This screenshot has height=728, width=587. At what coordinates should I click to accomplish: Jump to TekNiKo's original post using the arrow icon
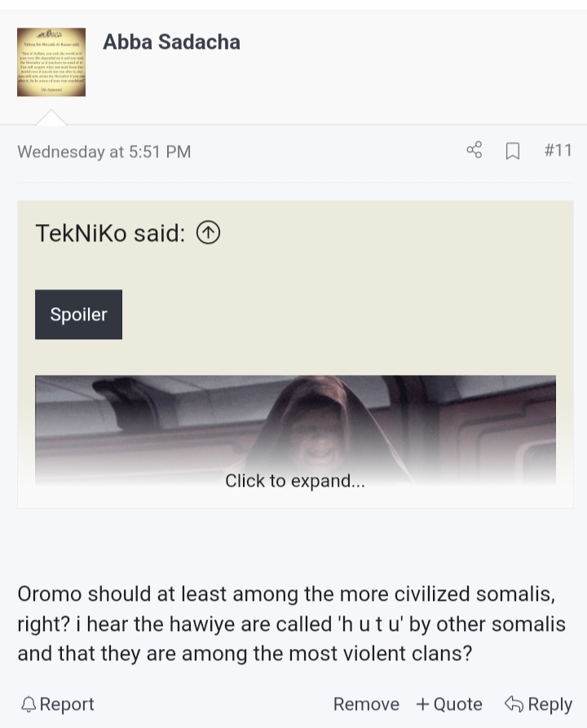tap(208, 232)
